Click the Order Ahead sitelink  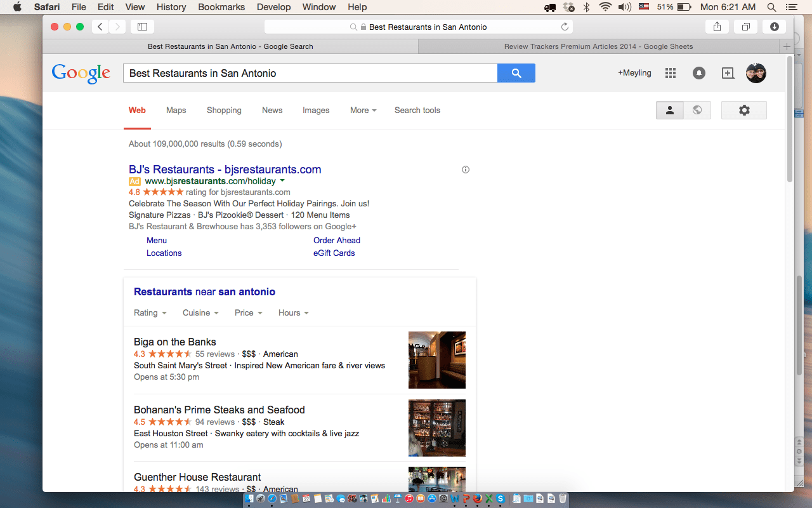pos(337,240)
